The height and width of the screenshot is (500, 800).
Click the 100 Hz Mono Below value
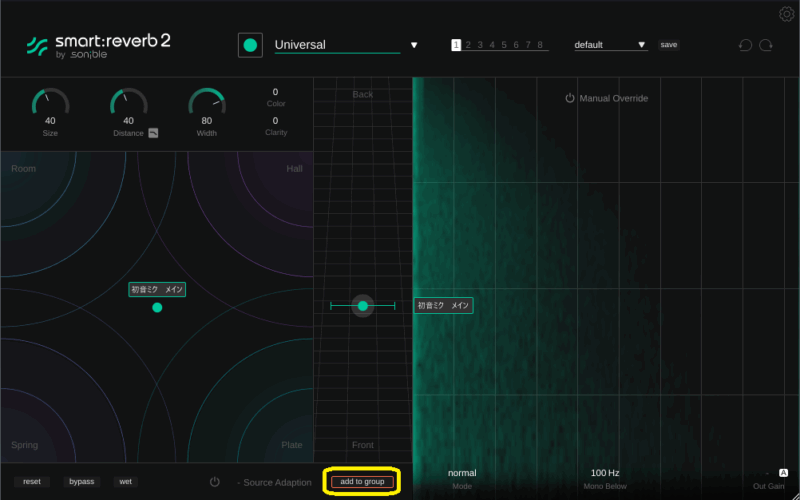click(605, 473)
